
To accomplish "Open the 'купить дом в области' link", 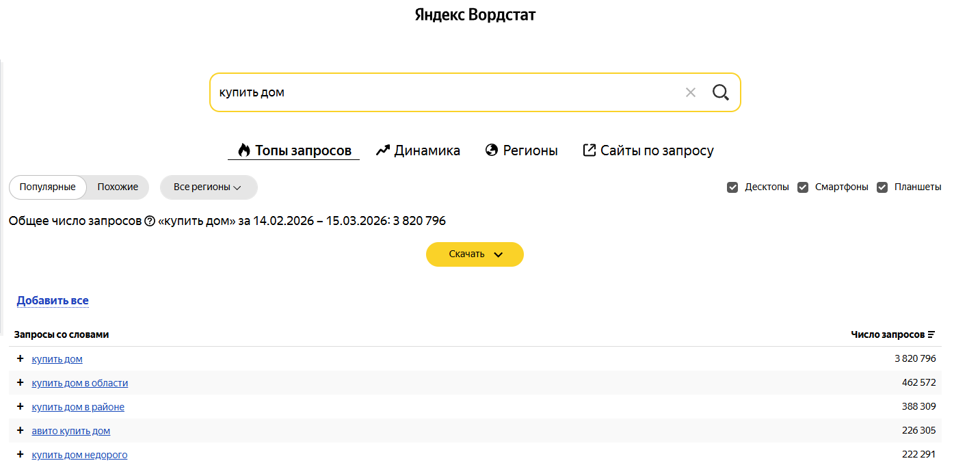I will click(79, 383).
